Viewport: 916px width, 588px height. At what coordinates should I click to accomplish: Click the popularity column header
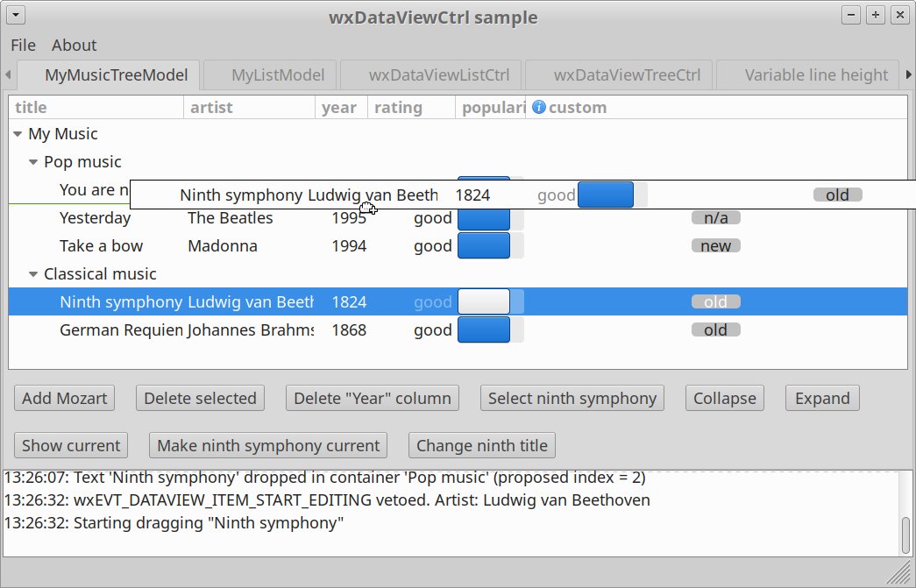[491, 108]
